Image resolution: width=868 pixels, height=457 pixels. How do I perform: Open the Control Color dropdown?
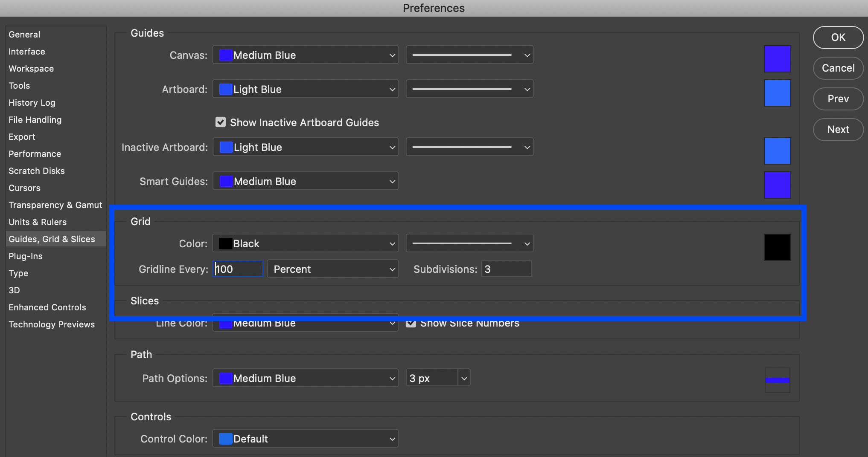click(305, 438)
